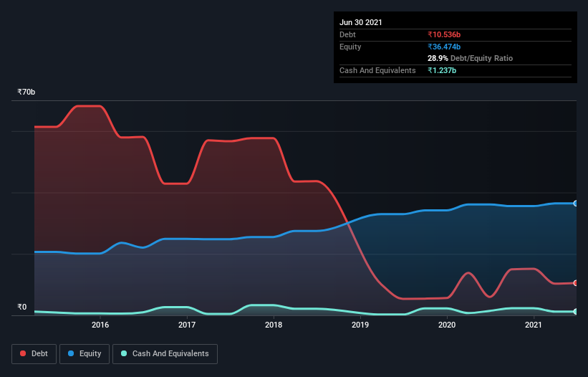Click the Jun 30 2021 tooltip date
Viewport: 588px width, 377px height.
(361, 22)
